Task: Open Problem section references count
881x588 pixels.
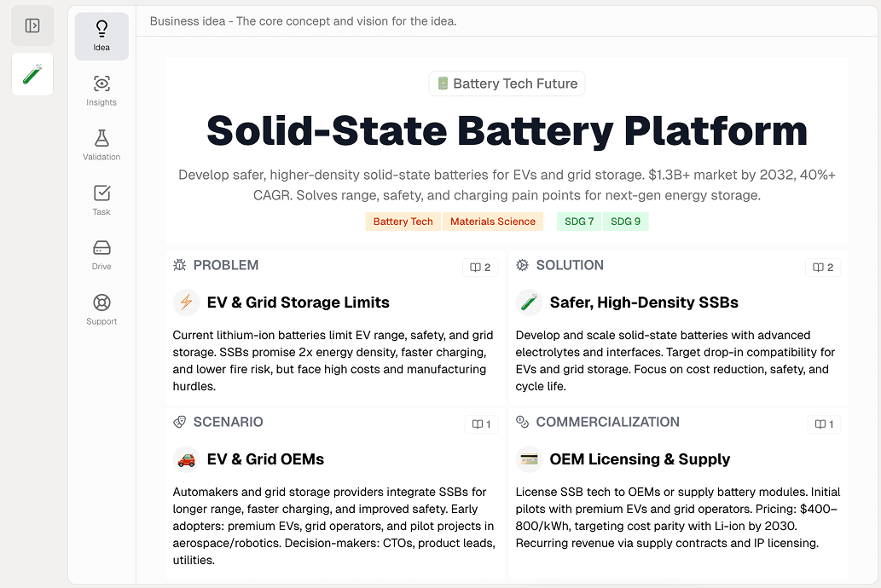Action: tap(480, 268)
